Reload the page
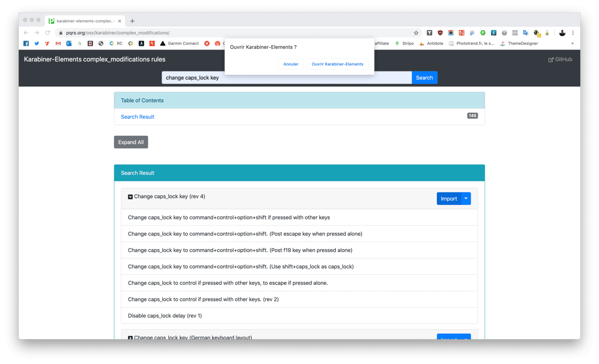Image resolution: width=599 pixels, height=364 pixels. click(47, 33)
